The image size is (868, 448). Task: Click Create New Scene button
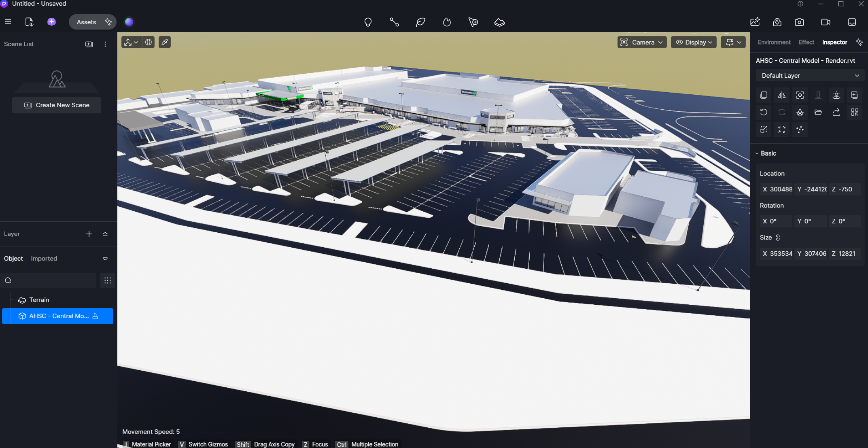57,105
